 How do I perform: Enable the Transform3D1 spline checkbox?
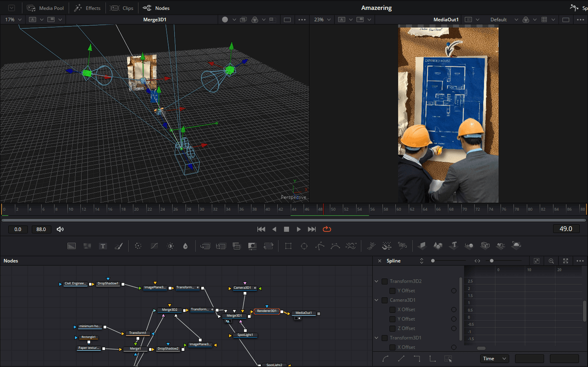[x=384, y=338]
